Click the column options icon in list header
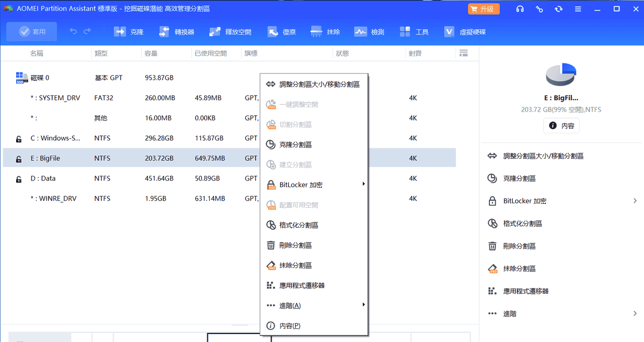Screen dimensions: 644x342 [463, 53]
